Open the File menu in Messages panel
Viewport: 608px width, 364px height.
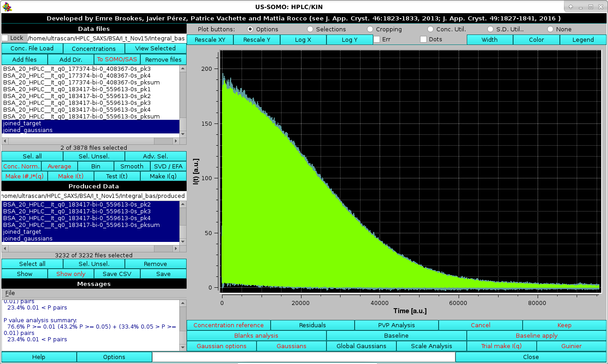pos(9,293)
